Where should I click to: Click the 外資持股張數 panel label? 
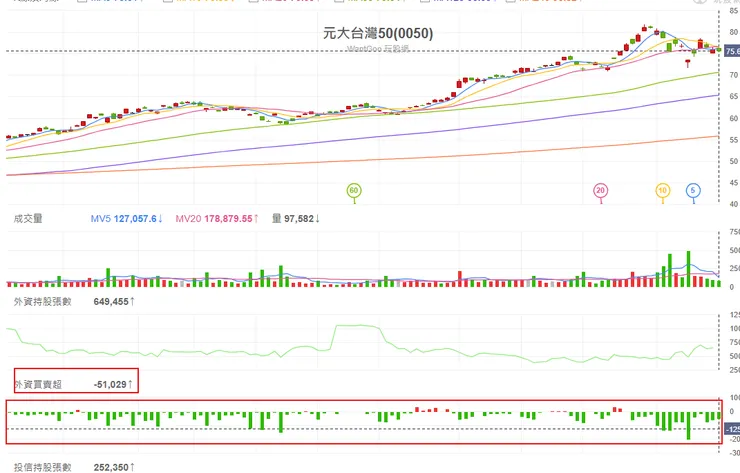(x=42, y=302)
